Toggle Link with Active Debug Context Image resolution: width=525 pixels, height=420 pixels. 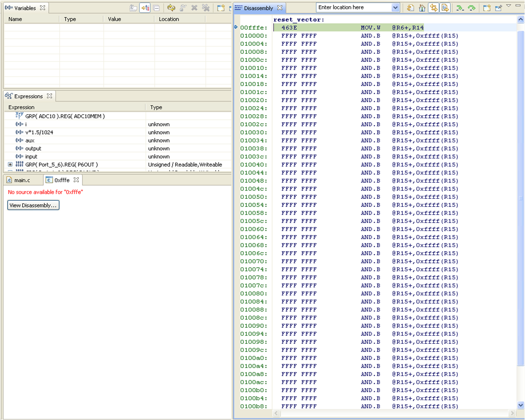coord(434,8)
